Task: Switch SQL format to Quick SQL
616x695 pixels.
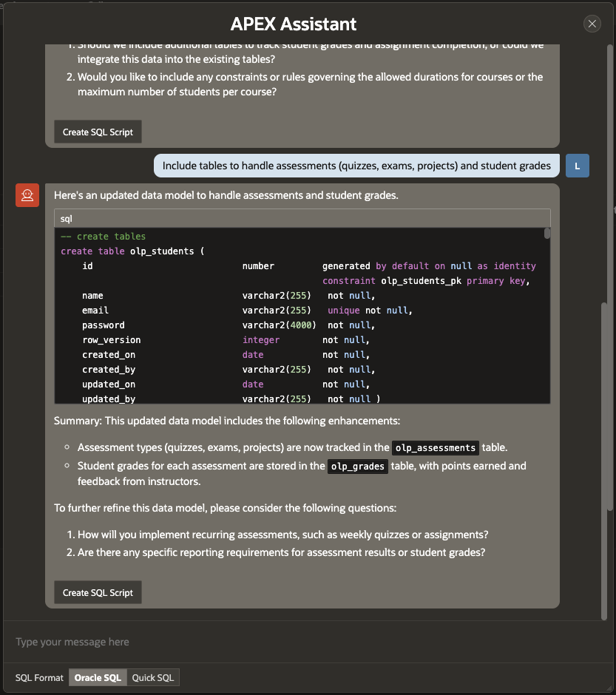Action: (x=153, y=677)
